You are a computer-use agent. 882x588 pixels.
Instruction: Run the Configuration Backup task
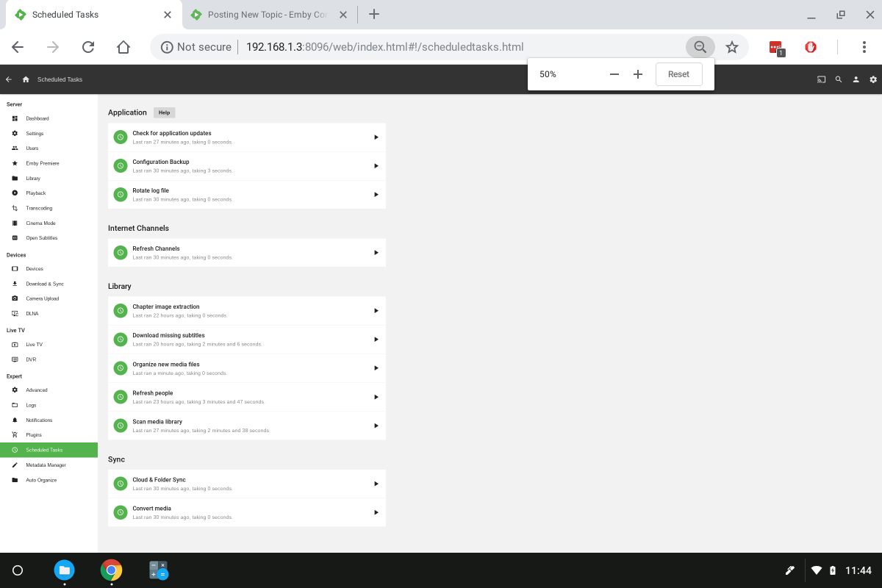click(x=376, y=165)
